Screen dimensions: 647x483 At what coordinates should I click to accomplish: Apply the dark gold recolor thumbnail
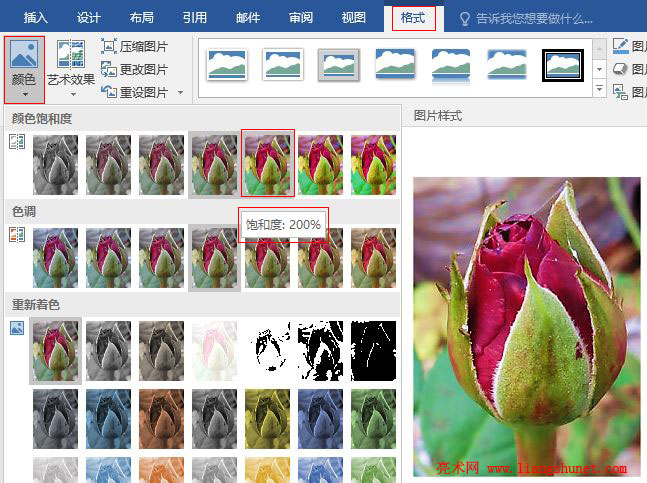(268, 419)
